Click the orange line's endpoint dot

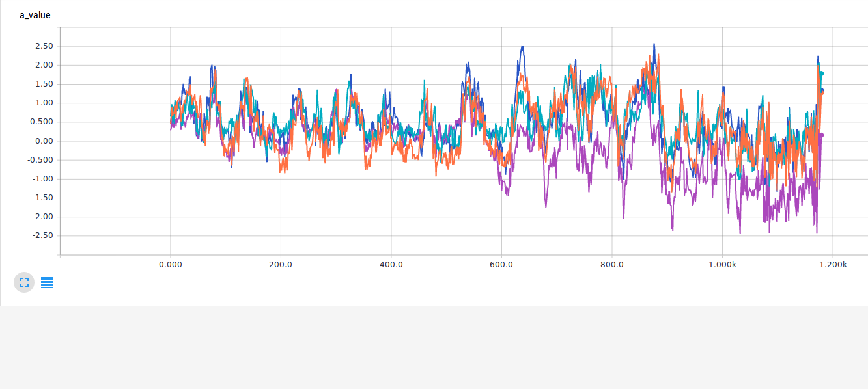click(822, 92)
